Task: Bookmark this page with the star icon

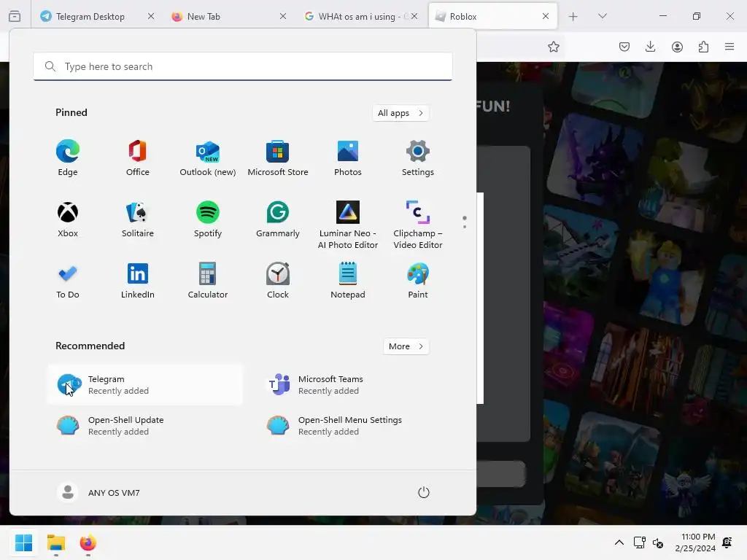Action: tap(553, 47)
